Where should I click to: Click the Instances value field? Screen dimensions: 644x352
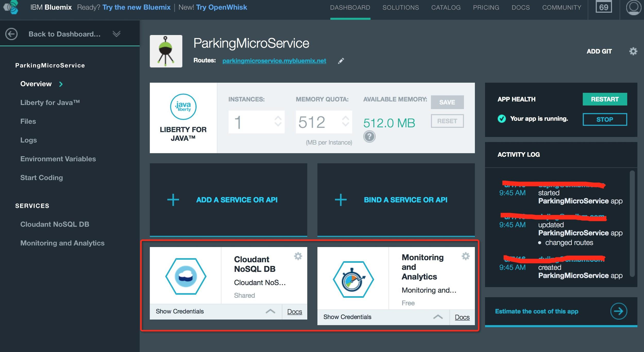[256, 122]
